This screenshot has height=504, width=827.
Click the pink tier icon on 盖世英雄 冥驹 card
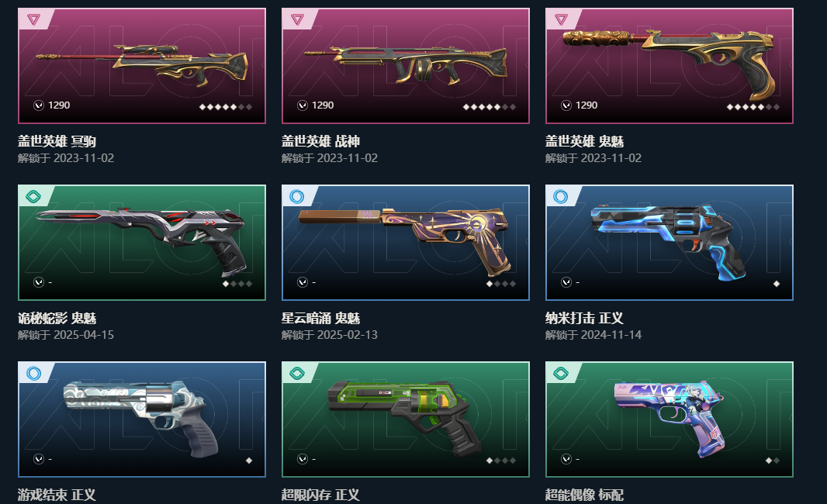(x=34, y=19)
